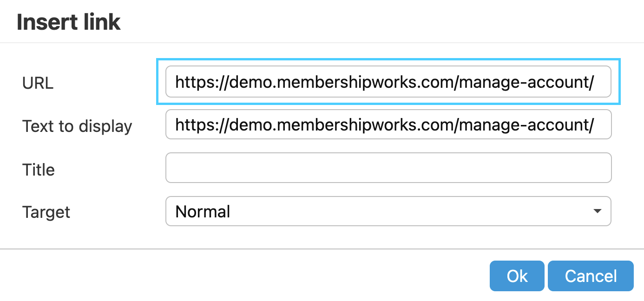Focus the Text to display field
Image resolution: width=644 pixels, height=301 pixels.
point(388,124)
